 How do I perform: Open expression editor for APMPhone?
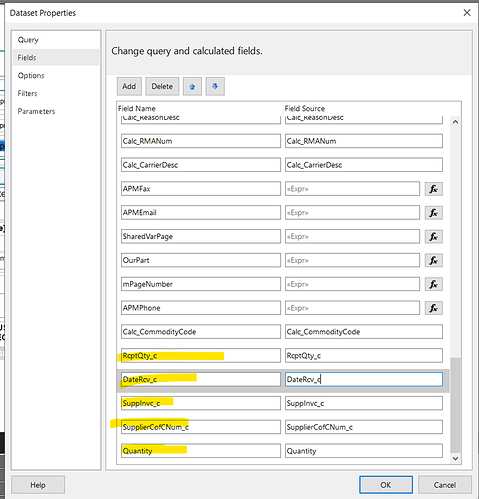click(x=434, y=308)
